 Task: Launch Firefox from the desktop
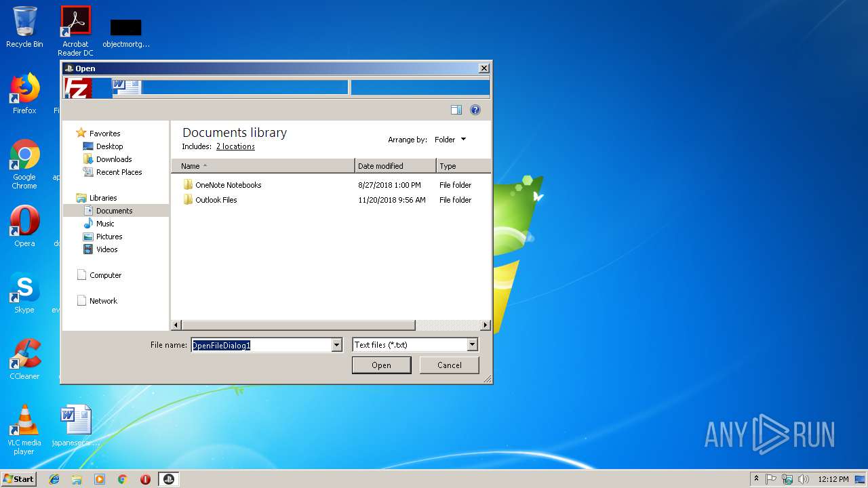click(24, 94)
